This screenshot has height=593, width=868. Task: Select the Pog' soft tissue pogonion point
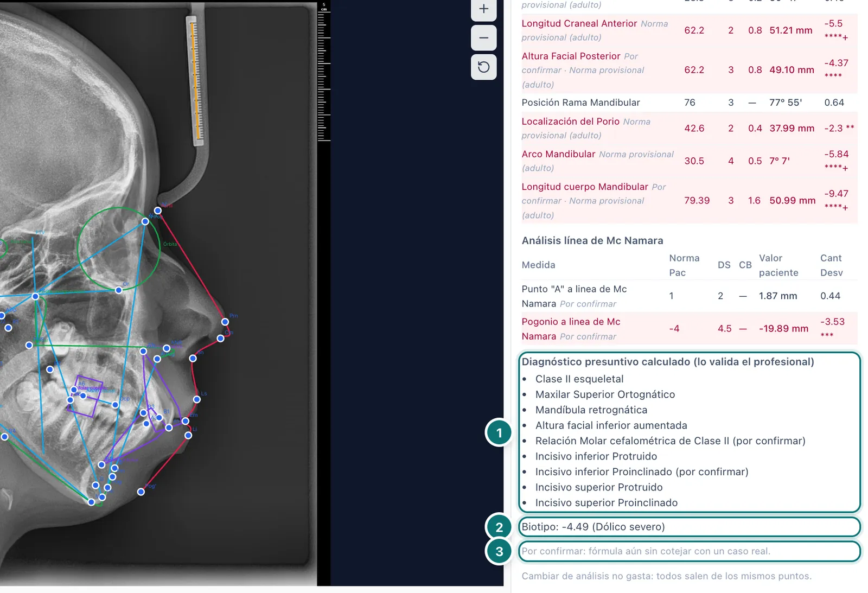point(141,492)
